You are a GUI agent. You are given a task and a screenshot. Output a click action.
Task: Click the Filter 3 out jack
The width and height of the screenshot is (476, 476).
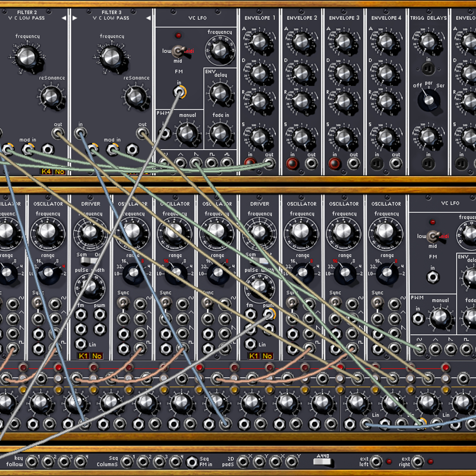(x=142, y=134)
